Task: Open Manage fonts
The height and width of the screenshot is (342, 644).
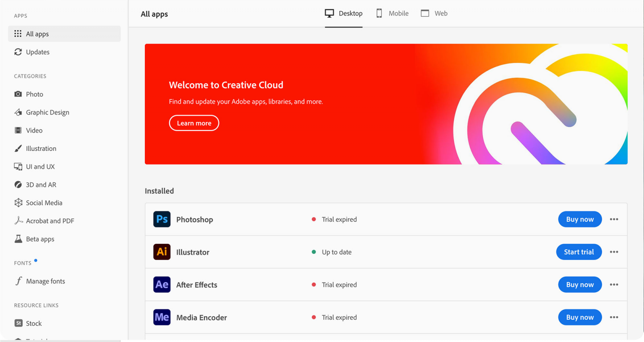Action: tap(64, 281)
